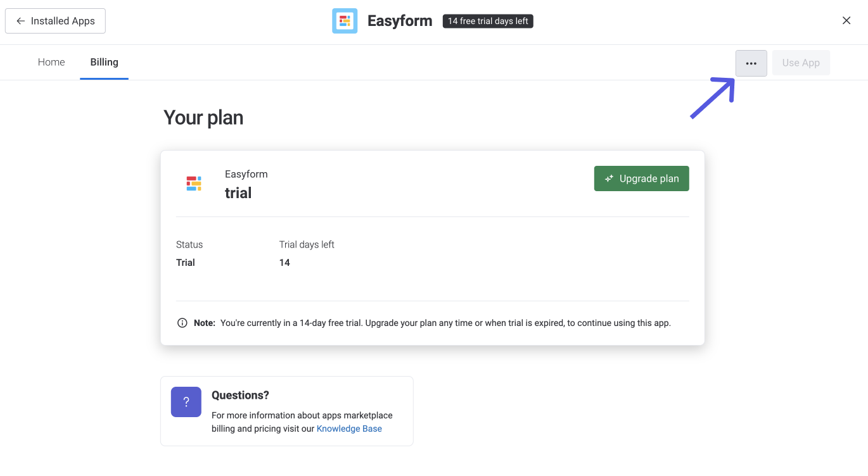Click the Use App button

[x=801, y=62]
